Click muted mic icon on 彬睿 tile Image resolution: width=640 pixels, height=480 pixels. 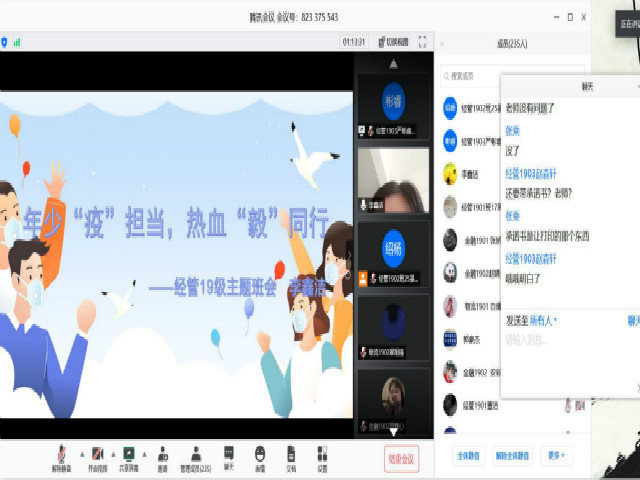click(371, 131)
